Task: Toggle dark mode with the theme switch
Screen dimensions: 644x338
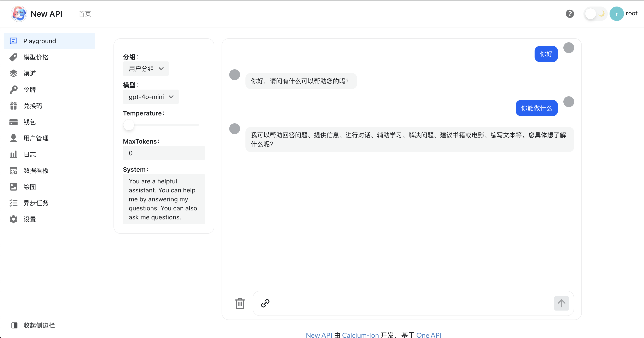Action: point(595,14)
